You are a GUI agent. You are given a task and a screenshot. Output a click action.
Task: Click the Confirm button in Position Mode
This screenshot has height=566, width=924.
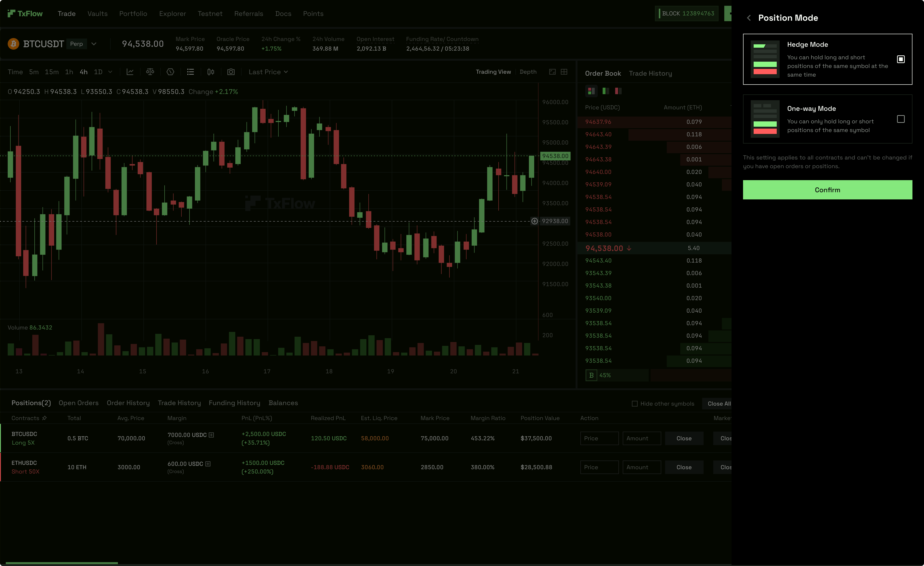[827, 190]
